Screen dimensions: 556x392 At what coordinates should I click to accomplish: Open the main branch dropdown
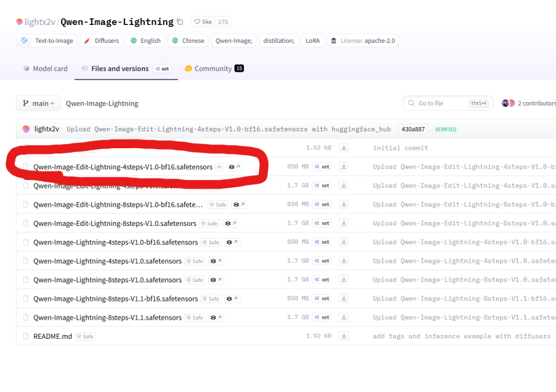38,103
